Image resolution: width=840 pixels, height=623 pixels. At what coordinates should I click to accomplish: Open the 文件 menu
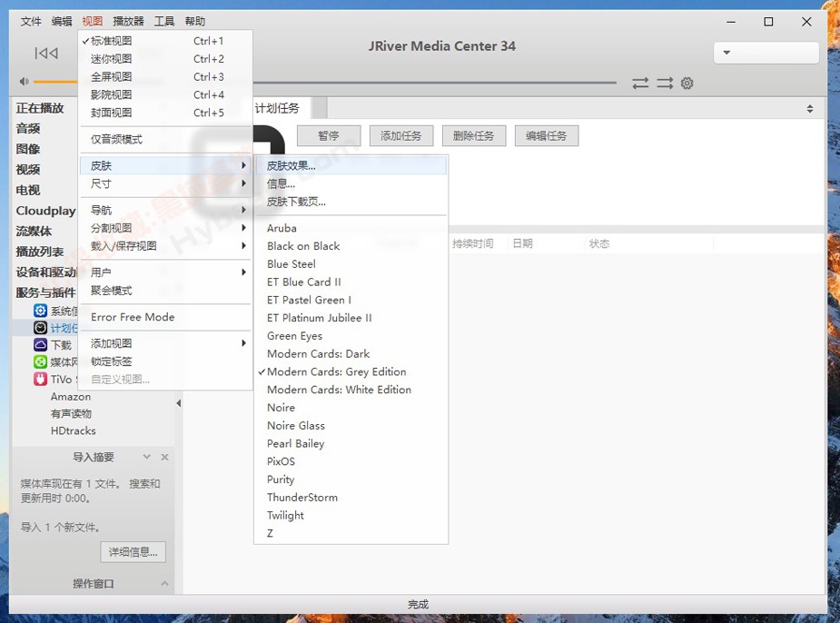(31, 22)
